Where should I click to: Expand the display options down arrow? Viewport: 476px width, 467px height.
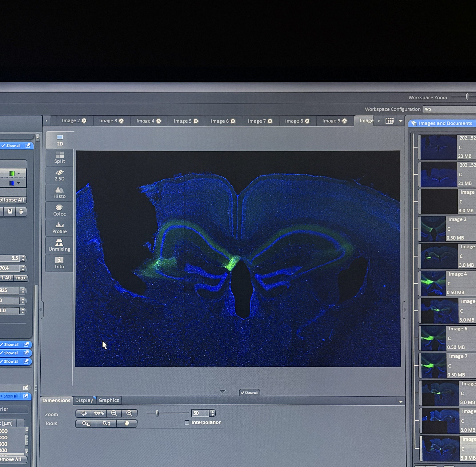click(222, 392)
